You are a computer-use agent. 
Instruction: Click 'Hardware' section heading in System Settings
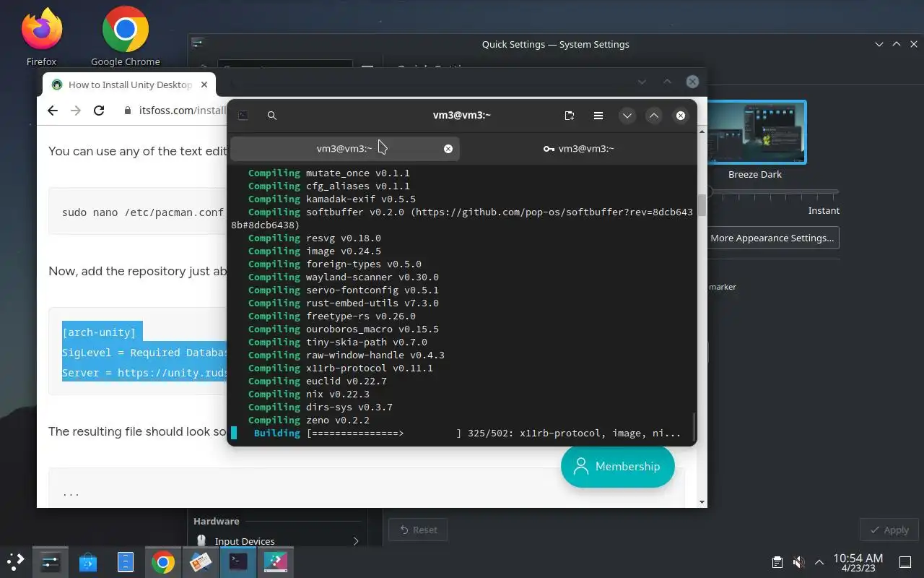216,521
